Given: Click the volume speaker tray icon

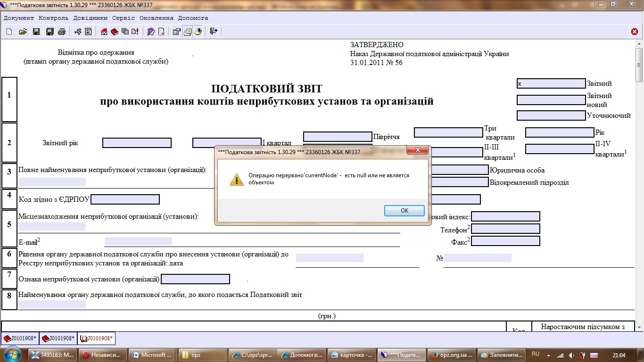Looking at the screenshot, I should click(571, 355).
